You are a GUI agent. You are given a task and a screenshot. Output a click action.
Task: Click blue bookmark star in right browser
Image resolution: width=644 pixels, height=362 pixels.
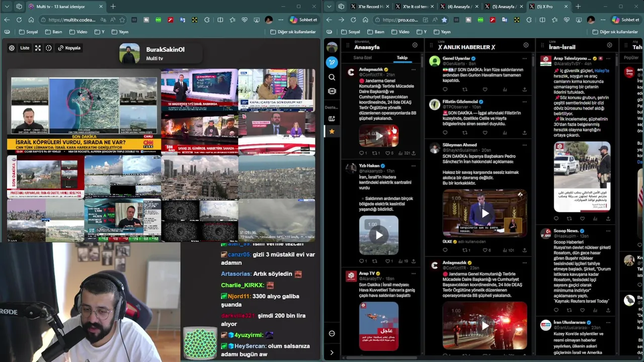click(444, 20)
